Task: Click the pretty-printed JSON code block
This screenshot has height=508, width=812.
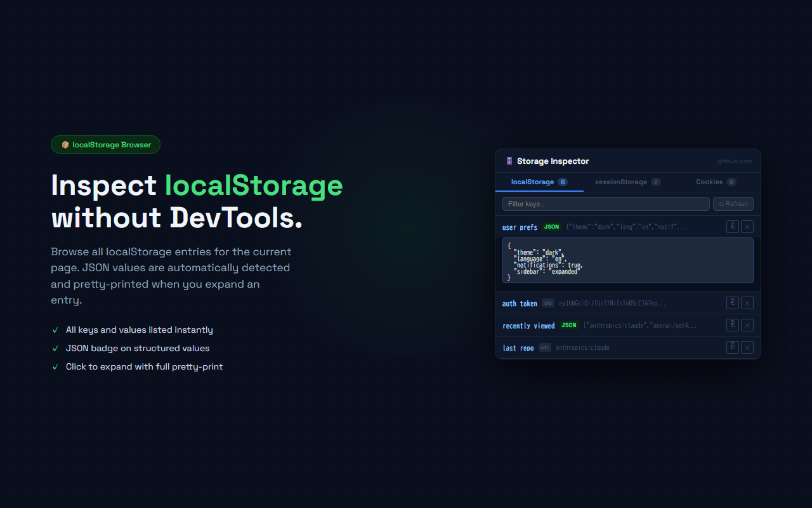Action: tap(627, 260)
